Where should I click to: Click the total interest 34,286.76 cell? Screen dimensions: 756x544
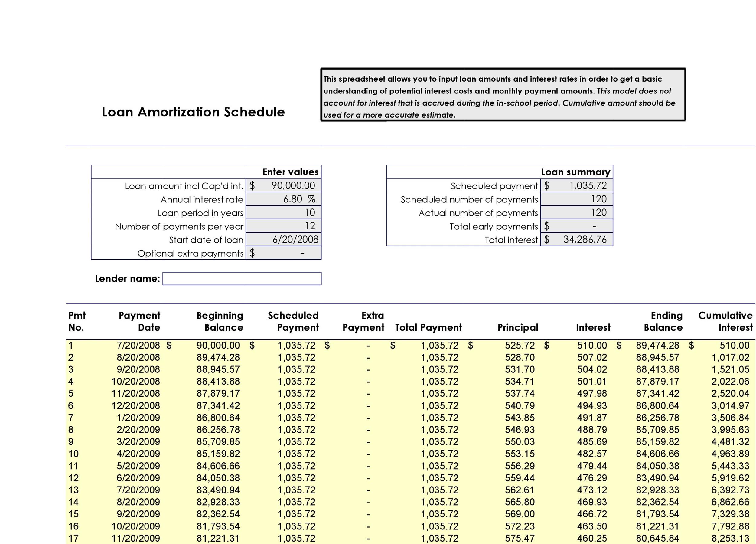(577, 240)
